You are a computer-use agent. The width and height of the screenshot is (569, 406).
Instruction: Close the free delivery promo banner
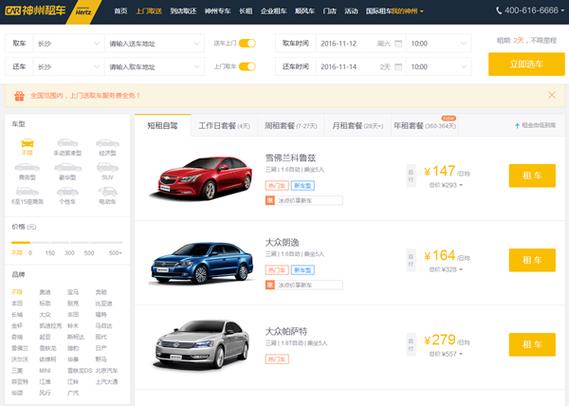552,95
